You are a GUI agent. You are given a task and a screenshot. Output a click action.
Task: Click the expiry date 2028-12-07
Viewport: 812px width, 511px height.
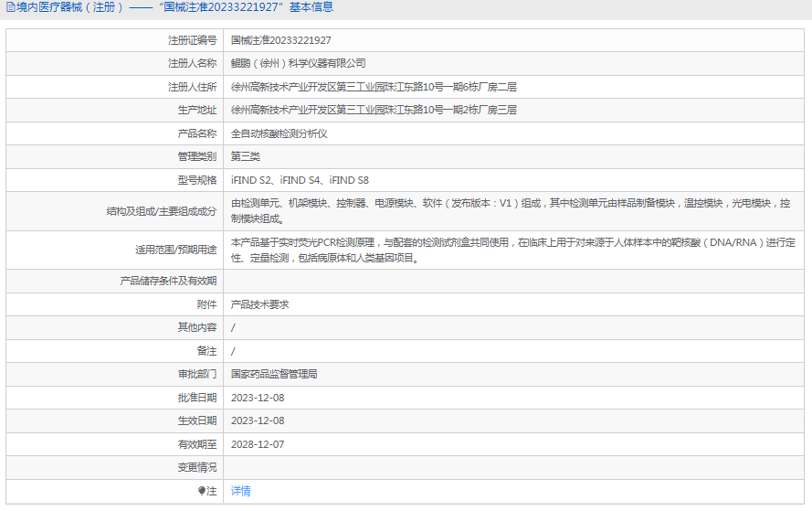(258, 444)
